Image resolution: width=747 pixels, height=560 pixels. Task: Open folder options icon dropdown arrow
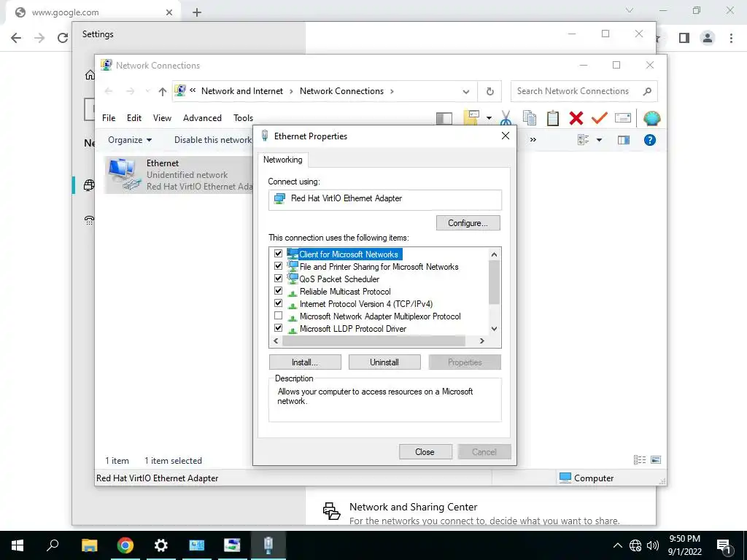click(489, 118)
